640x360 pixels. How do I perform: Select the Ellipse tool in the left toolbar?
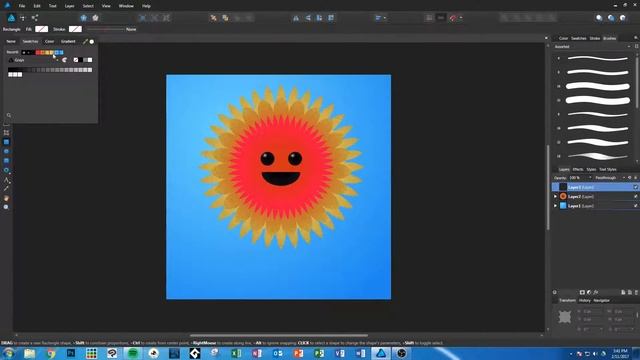click(x=6, y=151)
